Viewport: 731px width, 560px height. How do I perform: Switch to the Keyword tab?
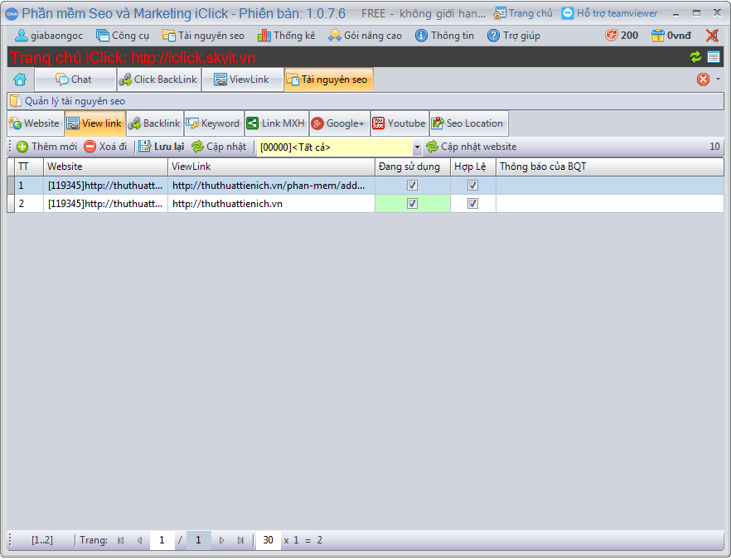coord(213,123)
